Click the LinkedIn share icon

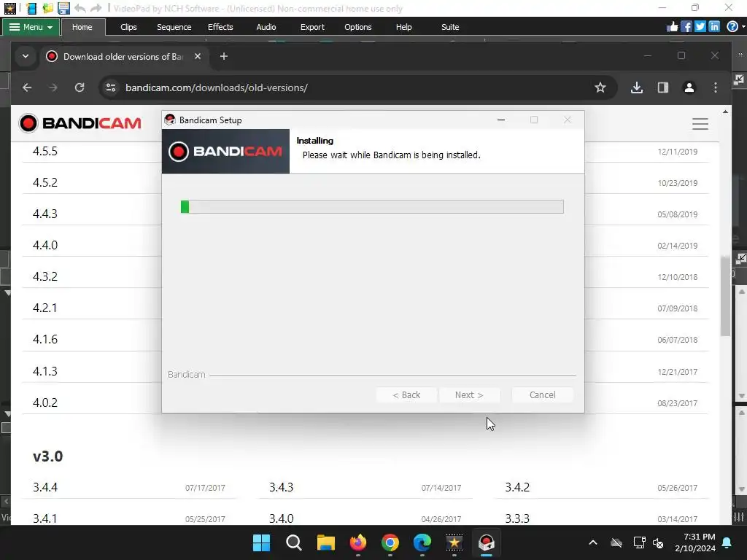coord(713,27)
